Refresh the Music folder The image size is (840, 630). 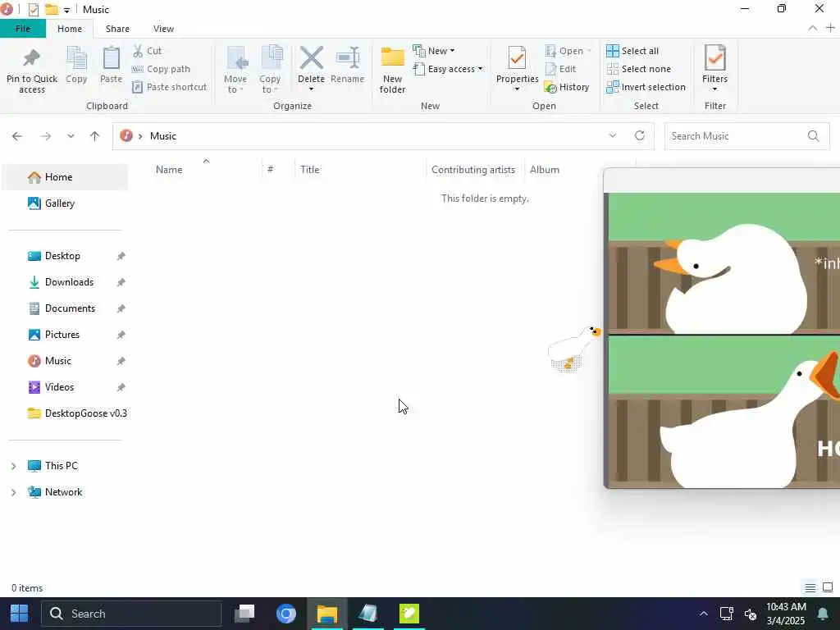pos(640,135)
